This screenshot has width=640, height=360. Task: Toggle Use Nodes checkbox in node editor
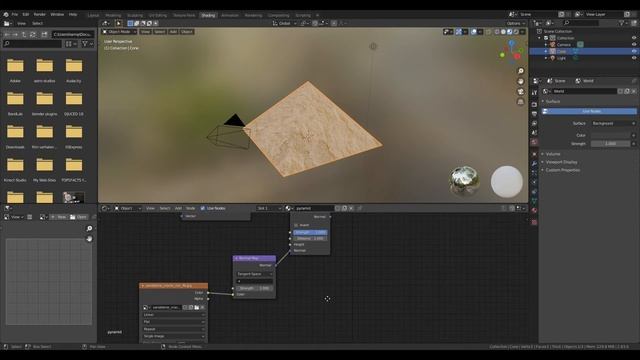[x=203, y=208]
